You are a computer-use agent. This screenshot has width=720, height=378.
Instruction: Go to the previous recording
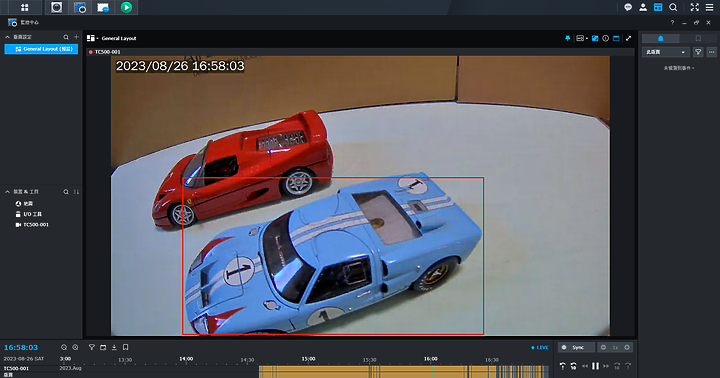click(562, 366)
